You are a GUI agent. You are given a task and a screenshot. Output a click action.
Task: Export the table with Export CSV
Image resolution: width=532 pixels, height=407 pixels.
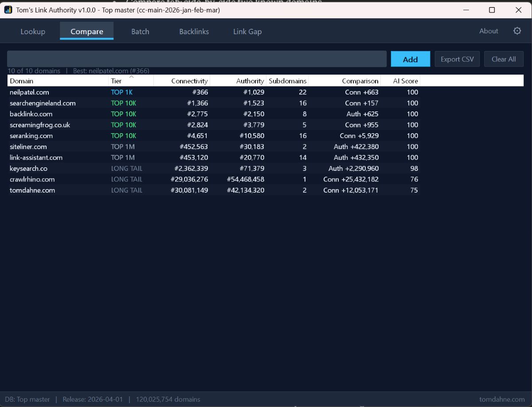coord(457,59)
